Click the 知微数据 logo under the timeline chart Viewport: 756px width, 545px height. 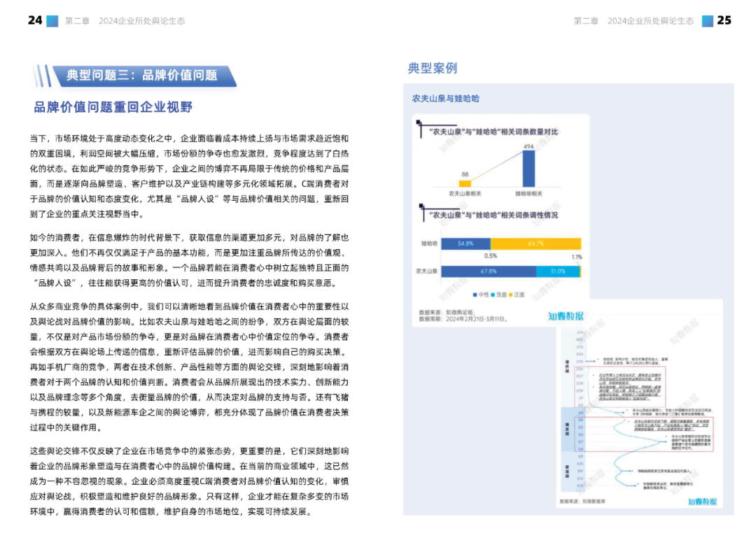702,502
